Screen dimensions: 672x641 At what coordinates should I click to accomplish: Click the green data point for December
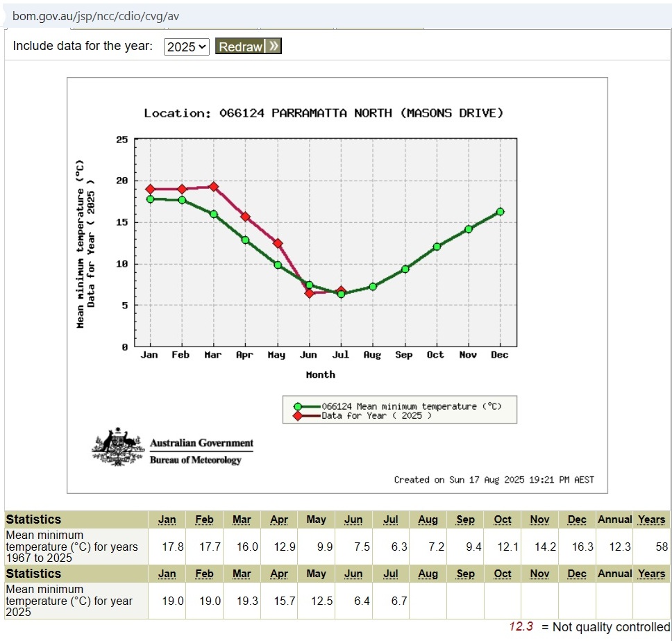[x=500, y=212]
